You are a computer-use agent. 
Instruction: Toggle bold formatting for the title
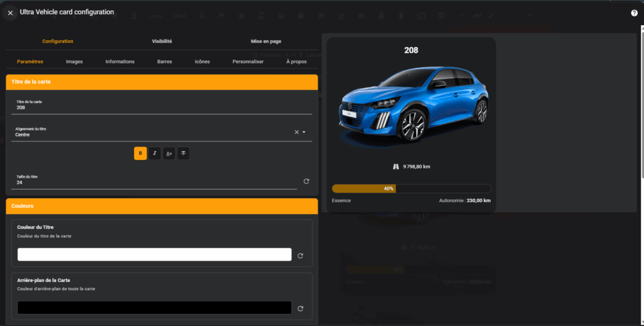tap(140, 153)
